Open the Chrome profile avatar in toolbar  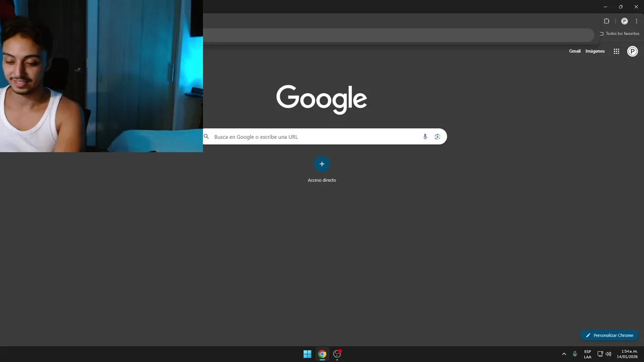pos(624,21)
